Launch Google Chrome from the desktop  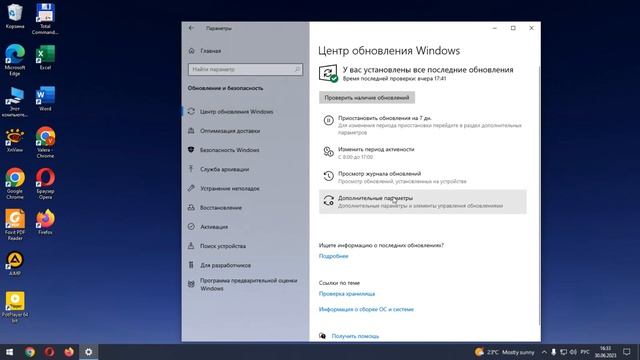15,183
